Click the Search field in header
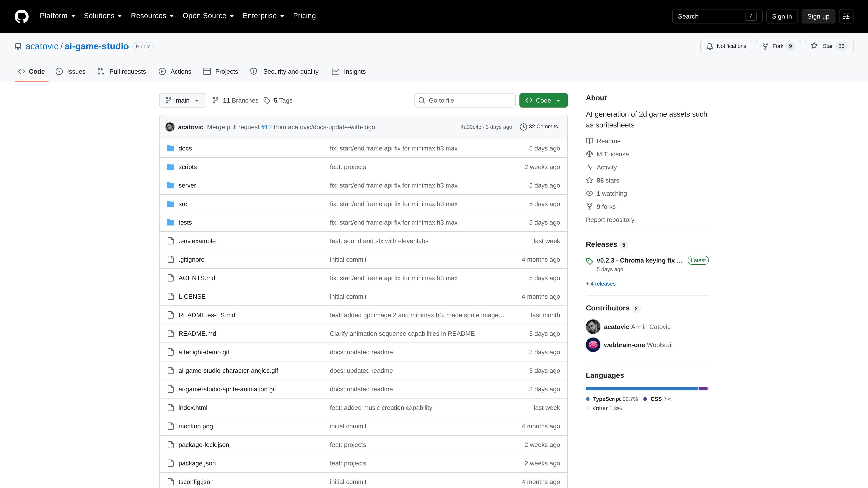This screenshot has height=488, width=868. pyautogui.click(x=717, y=16)
